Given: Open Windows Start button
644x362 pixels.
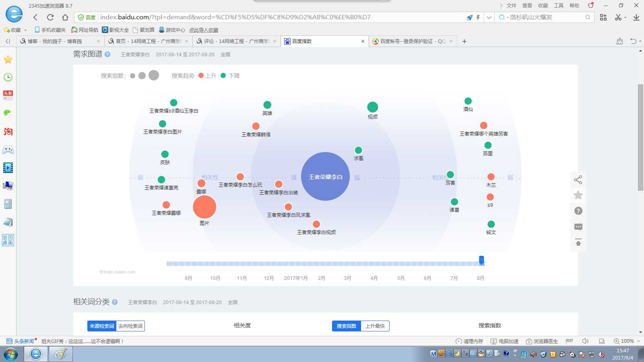Looking at the screenshot, I should [11, 354].
